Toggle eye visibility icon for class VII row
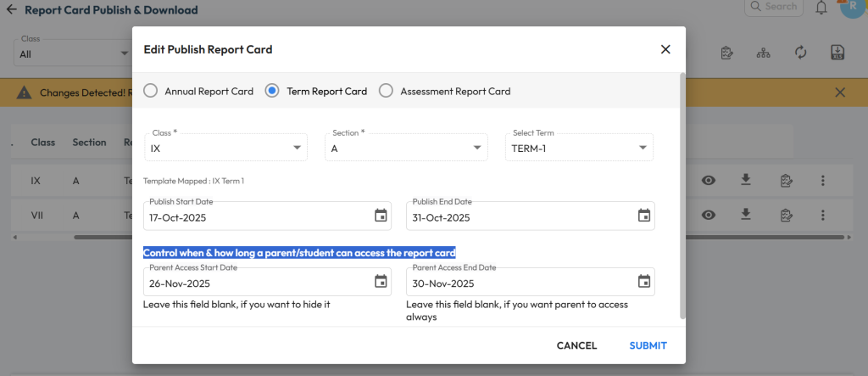 (709, 215)
